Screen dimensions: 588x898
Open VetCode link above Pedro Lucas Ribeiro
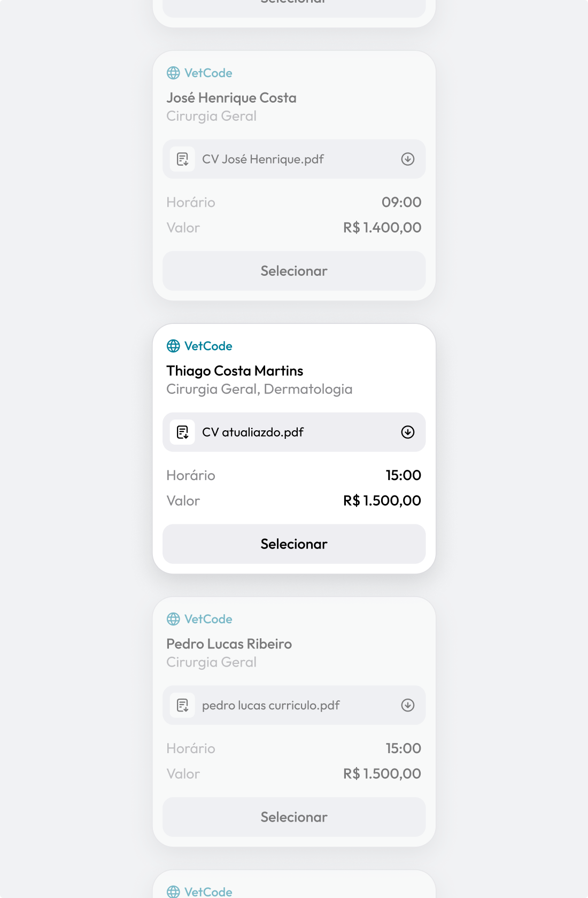coord(208,620)
